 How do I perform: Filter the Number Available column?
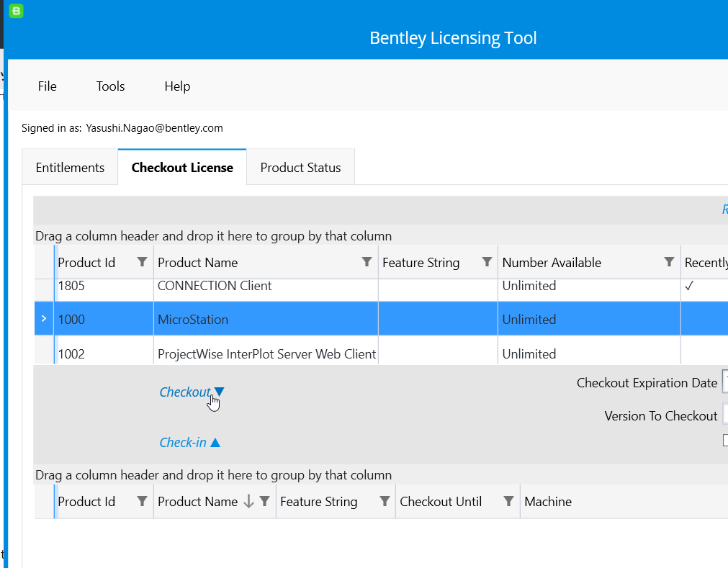(669, 262)
